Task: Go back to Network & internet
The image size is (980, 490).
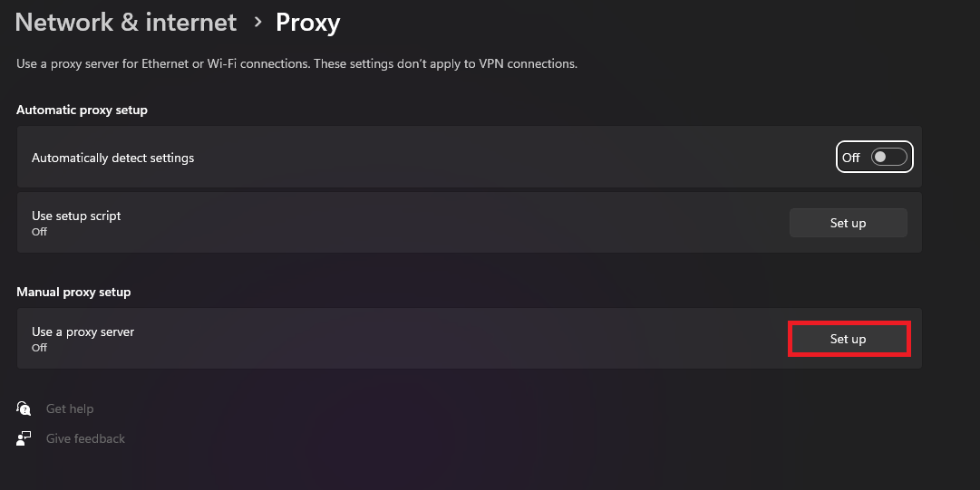Action: pos(126,22)
